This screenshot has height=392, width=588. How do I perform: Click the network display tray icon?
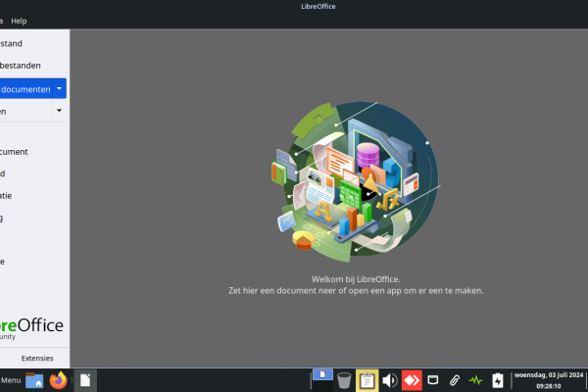point(432,380)
